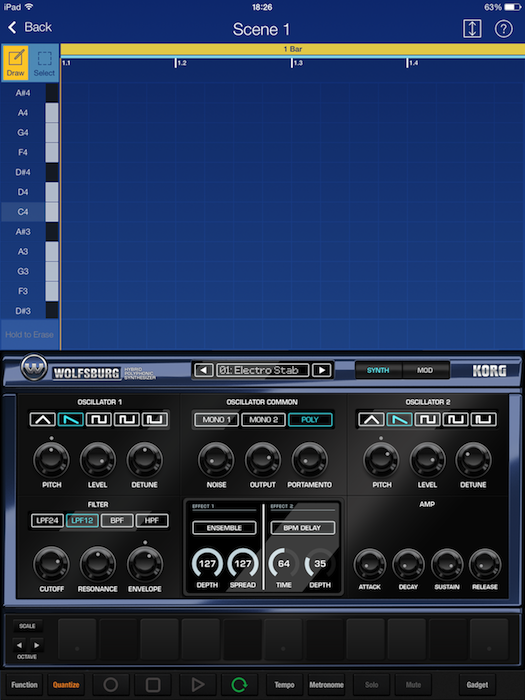Go Back to previous screen
Viewport: 525px width, 700px height.
click(30, 27)
